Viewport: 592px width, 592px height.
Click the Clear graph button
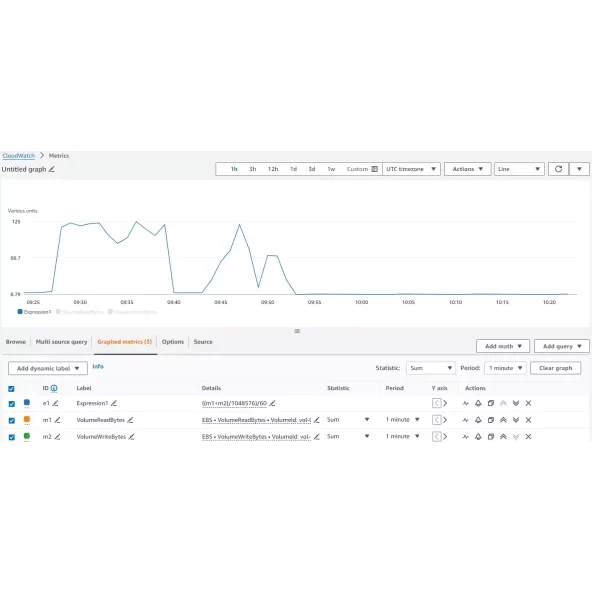click(555, 368)
